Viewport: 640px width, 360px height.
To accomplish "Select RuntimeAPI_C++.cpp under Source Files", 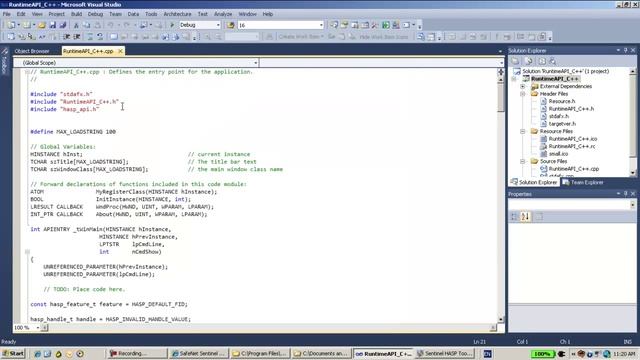I will click(573, 169).
